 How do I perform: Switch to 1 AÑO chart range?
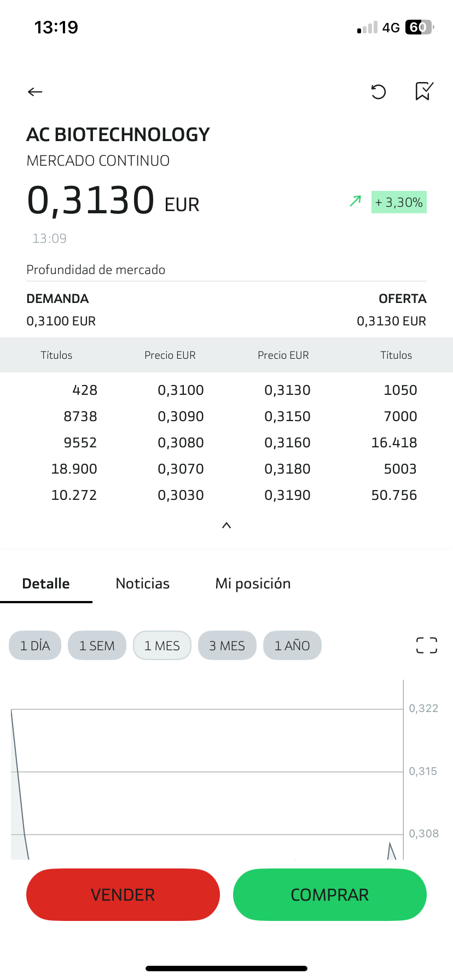click(292, 646)
